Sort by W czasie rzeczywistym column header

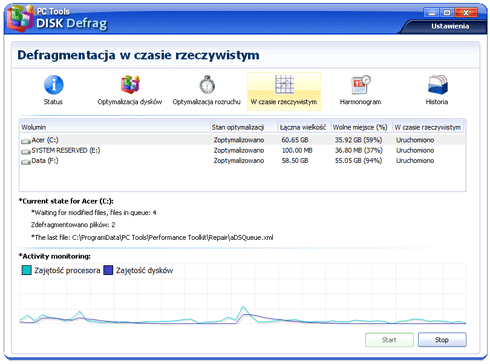click(x=428, y=127)
